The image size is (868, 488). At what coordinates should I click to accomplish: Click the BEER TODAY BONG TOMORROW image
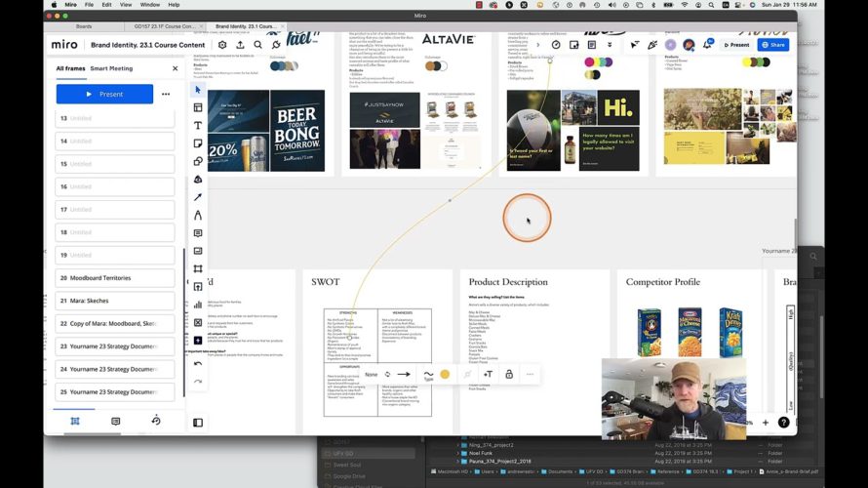coord(297,131)
